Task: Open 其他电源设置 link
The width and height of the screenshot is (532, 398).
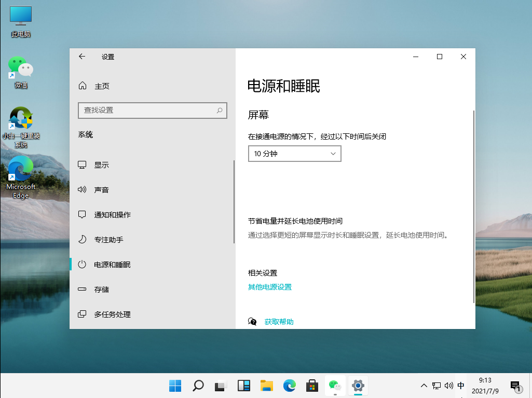Action: [270, 286]
